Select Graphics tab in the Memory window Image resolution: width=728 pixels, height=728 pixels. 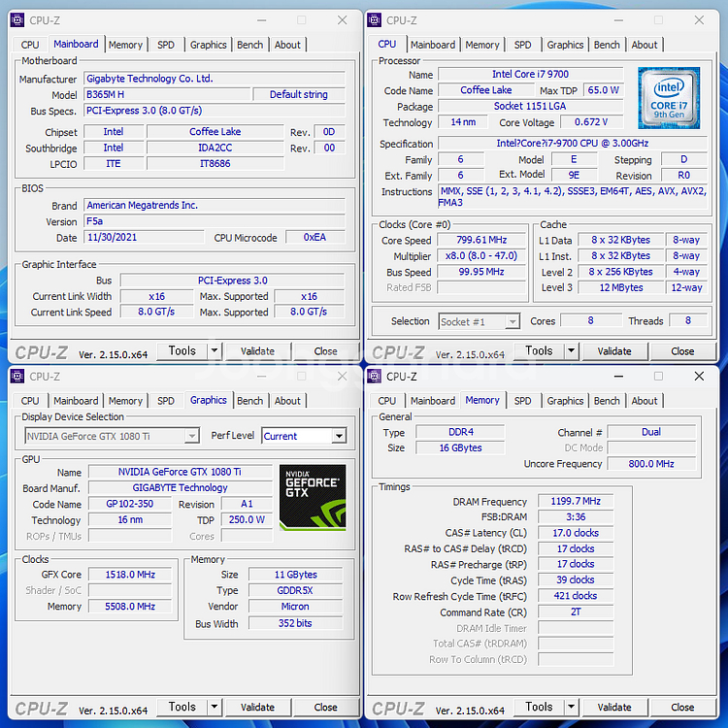(x=565, y=401)
